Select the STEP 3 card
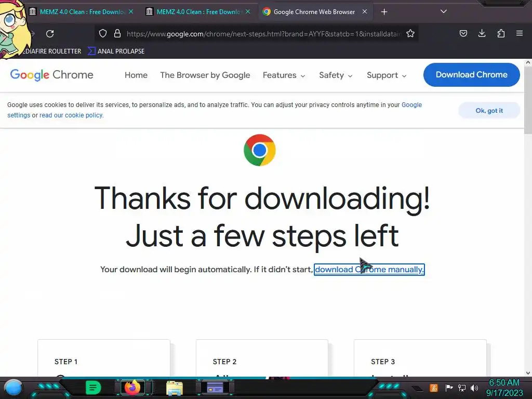 click(x=420, y=358)
